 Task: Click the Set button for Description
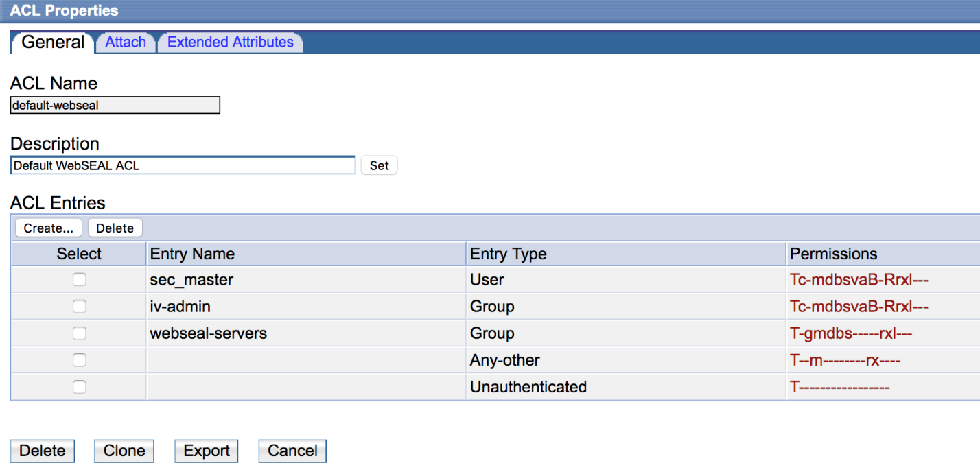coord(379,165)
